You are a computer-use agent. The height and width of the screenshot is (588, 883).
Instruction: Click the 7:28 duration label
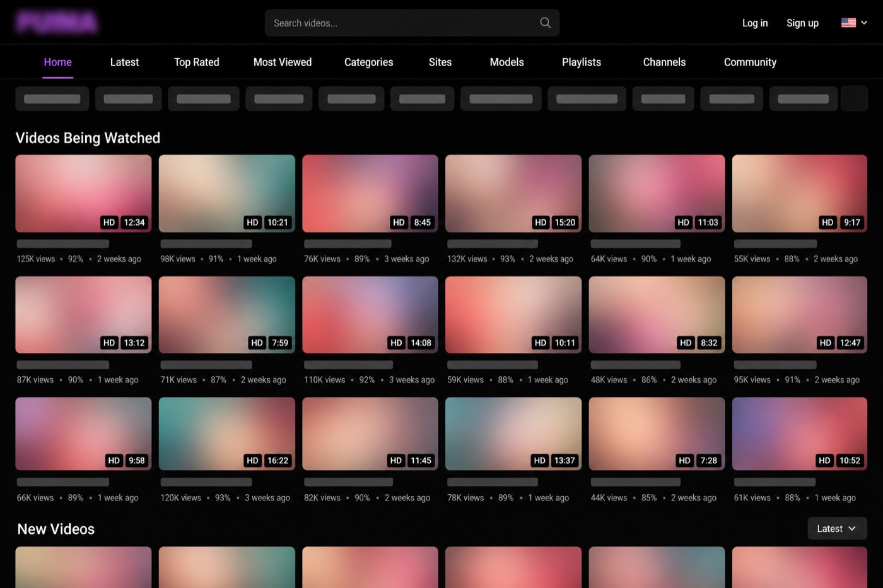point(709,461)
